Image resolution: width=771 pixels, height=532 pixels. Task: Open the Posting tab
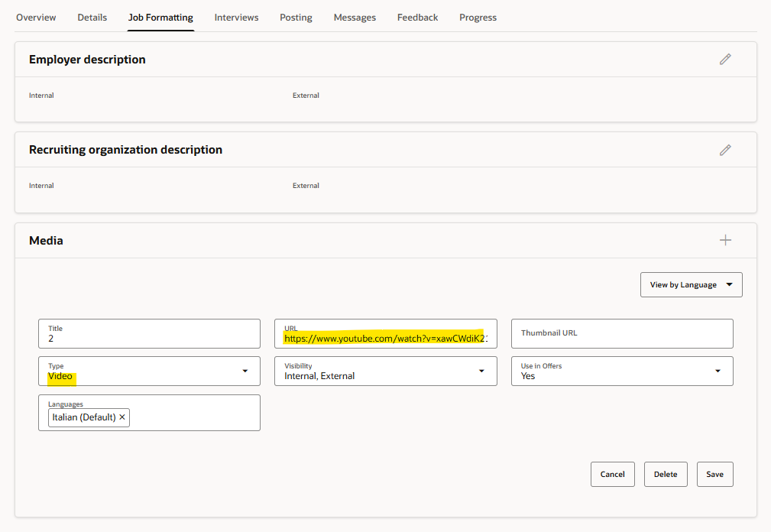coord(296,18)
